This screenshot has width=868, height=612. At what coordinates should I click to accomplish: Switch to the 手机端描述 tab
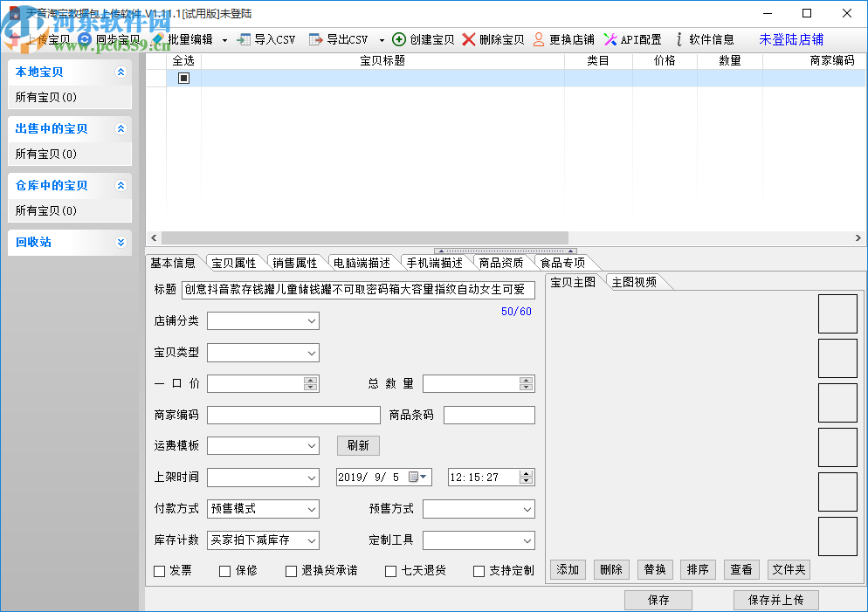[x=435, y=263]
